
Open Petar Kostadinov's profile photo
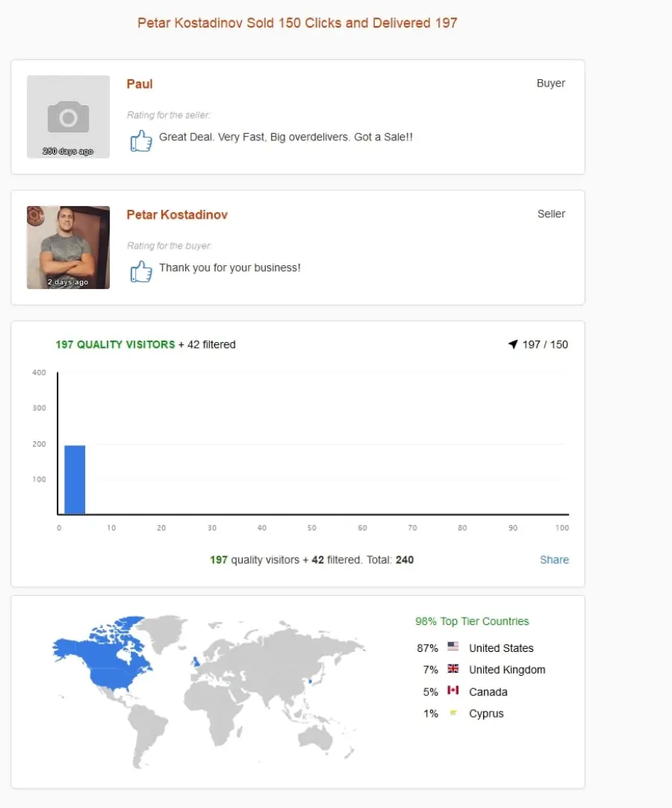pyautogui.click(x=68, y=247)
